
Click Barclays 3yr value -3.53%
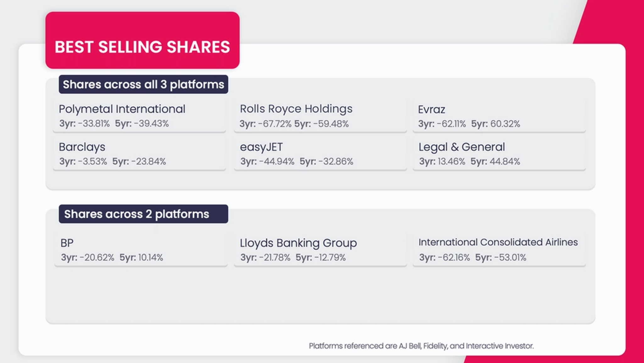pos(92,162)
